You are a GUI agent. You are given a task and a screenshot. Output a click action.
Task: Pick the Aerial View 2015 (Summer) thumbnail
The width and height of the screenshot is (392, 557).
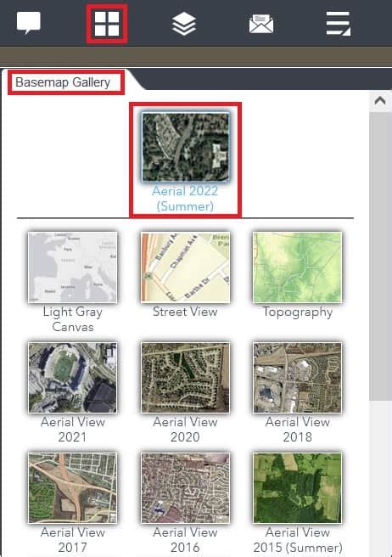(x=297, y=487)
